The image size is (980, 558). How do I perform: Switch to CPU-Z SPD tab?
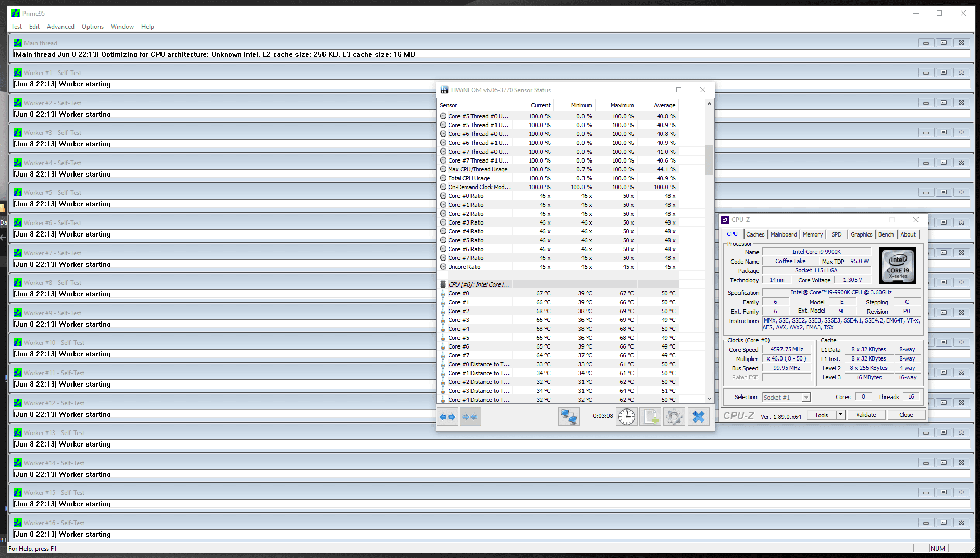[x=837, y=234]
